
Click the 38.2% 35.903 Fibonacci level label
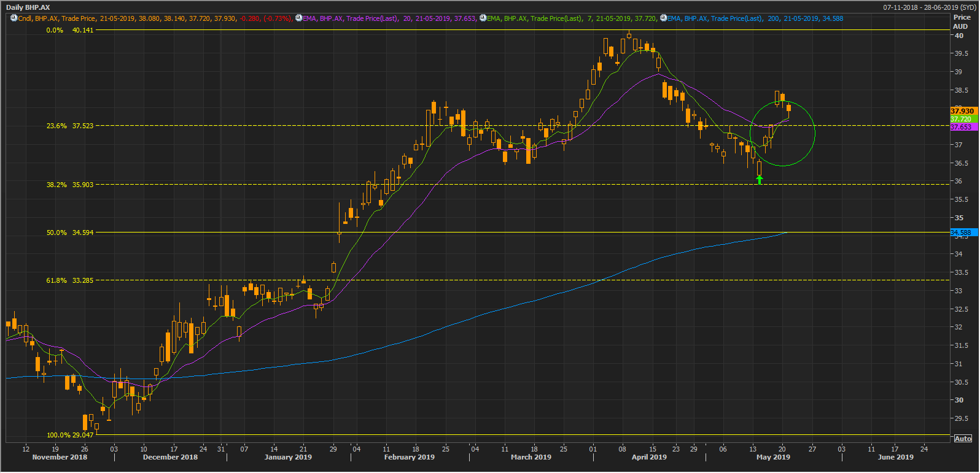click(x=70, y=185)
